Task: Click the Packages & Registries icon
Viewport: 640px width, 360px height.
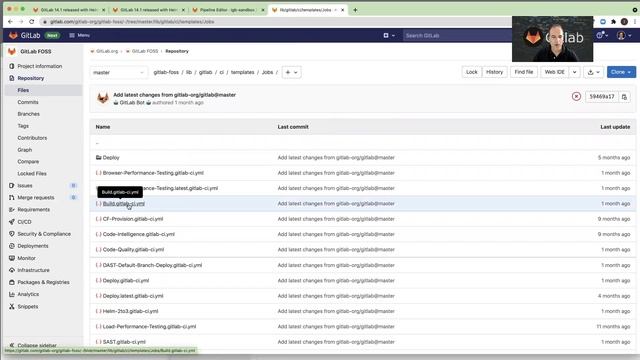Action: tap(11, 282)
